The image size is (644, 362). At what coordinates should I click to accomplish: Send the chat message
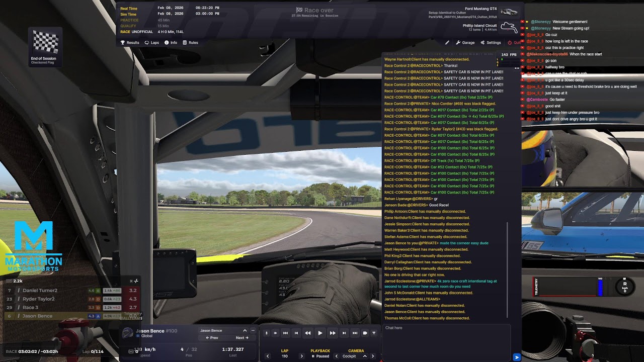(x=516, y=357)
